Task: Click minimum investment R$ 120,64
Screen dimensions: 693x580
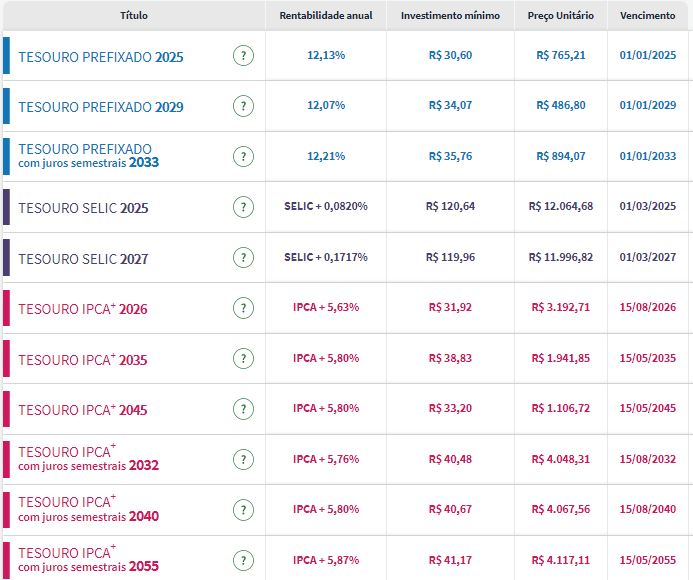Action: coord(450,206)
